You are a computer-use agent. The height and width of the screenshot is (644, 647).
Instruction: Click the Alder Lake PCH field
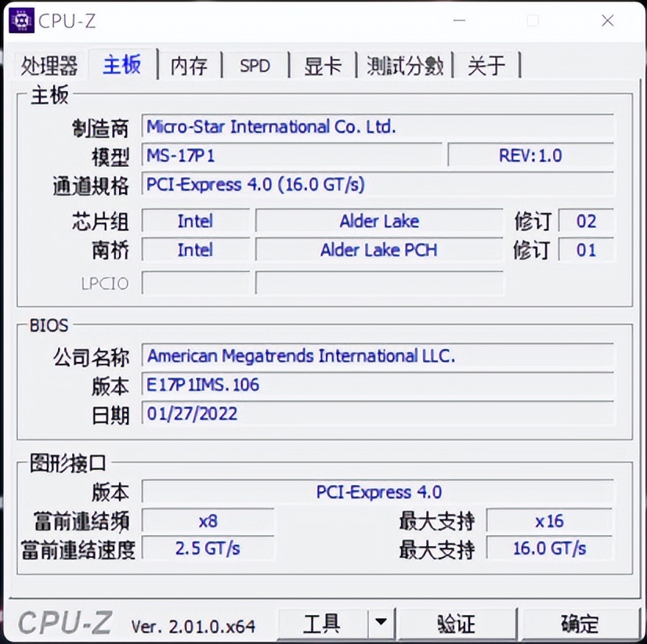click(379, 250)
